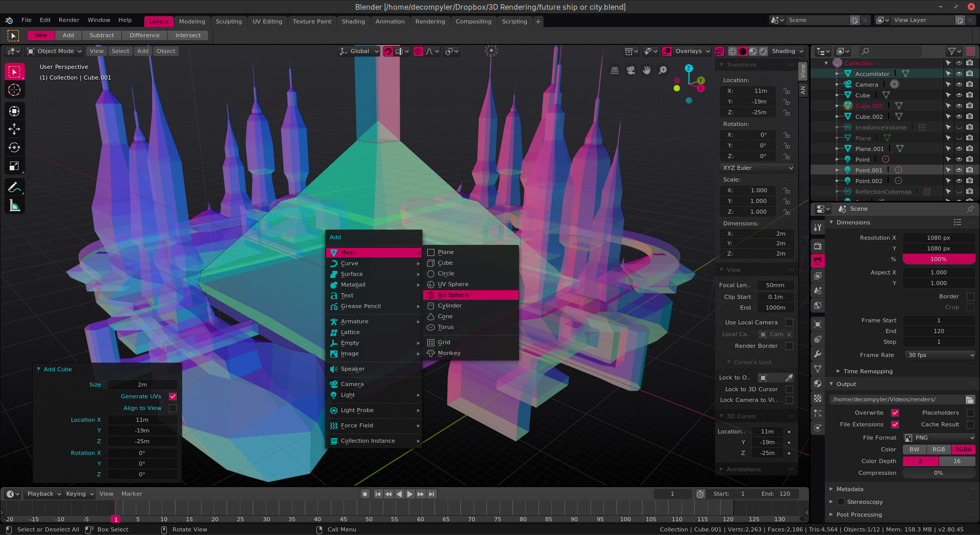Uncheck Overwrite output option
Screen dimensions: 980x535
pos(895,413)
